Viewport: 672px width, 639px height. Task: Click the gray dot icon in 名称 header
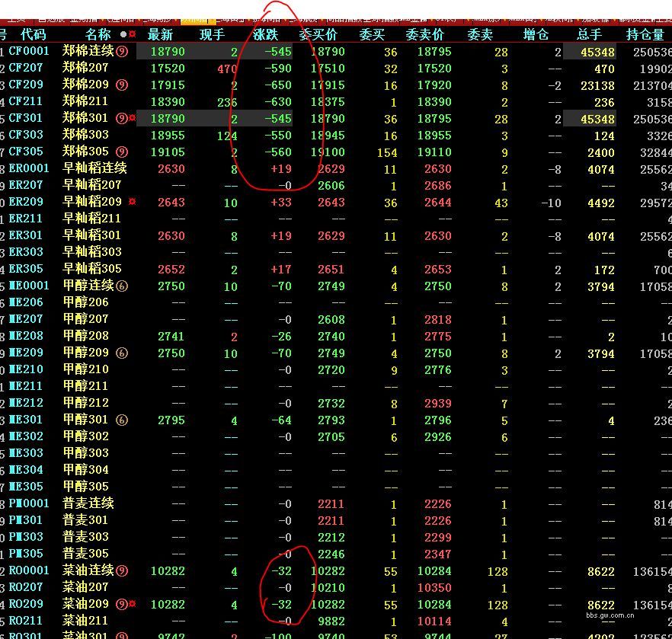coord(123,35)
